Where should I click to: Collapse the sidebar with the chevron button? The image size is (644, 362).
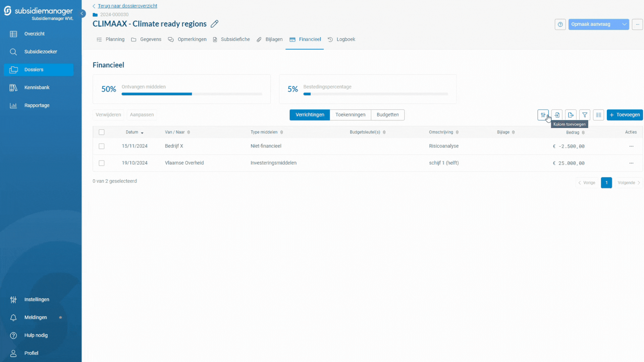(82, 13)
